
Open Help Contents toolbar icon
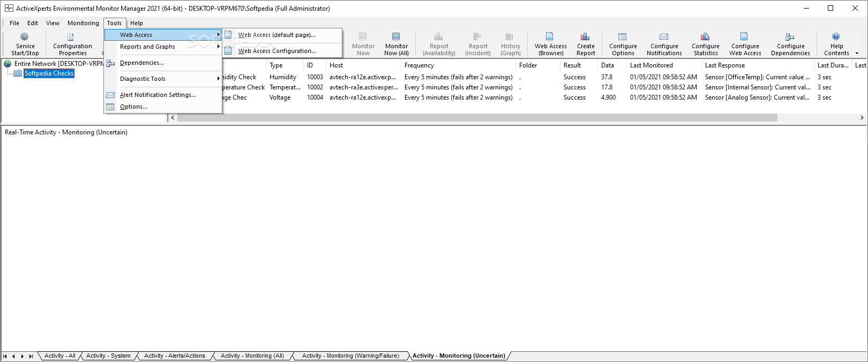tap(836, 36)
